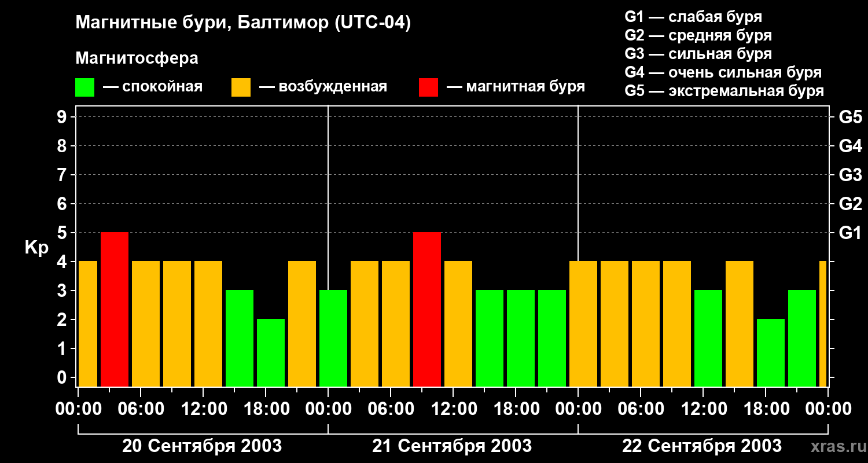Click the 00:00 label starting 21 Сентября
The width and height of the screenshot is (868, 463).
click(328, 409)
